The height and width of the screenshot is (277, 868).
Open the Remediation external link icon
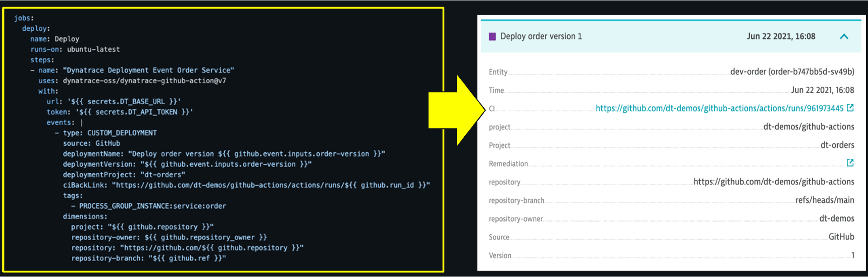[x=850, y=163]
